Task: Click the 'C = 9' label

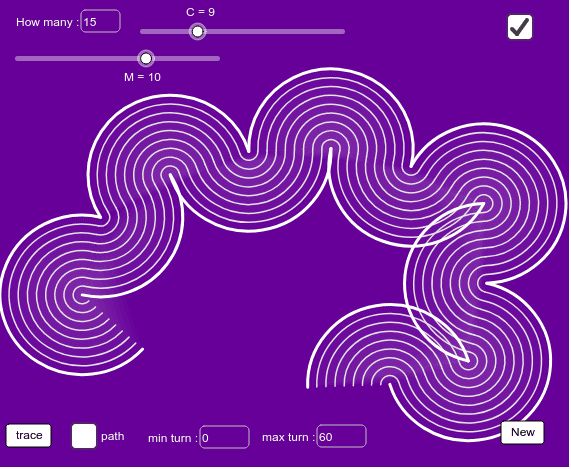Action: [200, 12]
